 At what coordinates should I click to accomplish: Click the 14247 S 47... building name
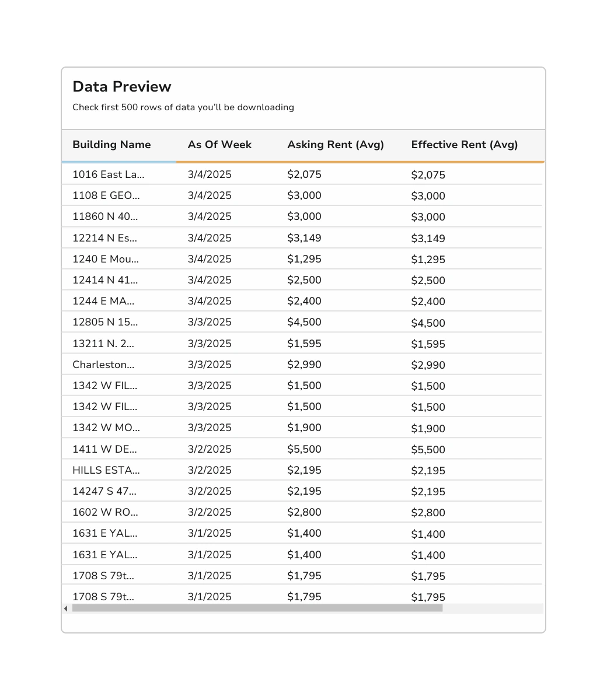(104, 491)
